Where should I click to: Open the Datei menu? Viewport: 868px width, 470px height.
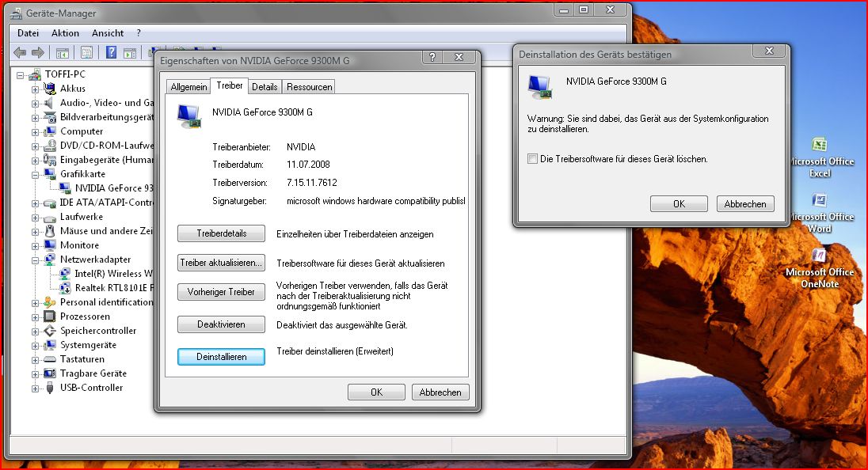pyautogui.click(x=29, y=33)
